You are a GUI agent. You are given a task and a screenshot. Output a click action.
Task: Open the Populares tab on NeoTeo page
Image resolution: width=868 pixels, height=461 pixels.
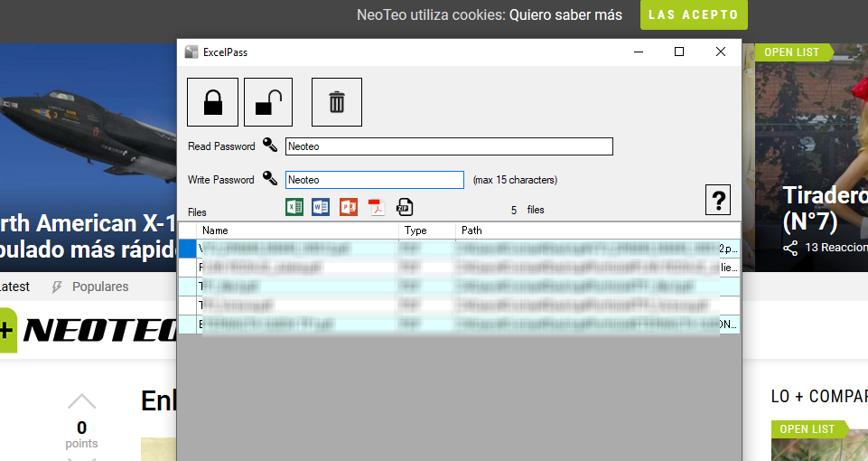(x=91, y=287)
